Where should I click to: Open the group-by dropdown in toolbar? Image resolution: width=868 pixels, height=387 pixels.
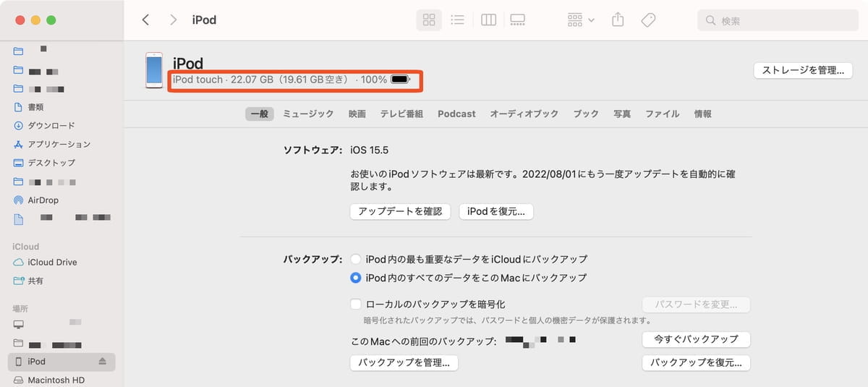coord(581,20)
